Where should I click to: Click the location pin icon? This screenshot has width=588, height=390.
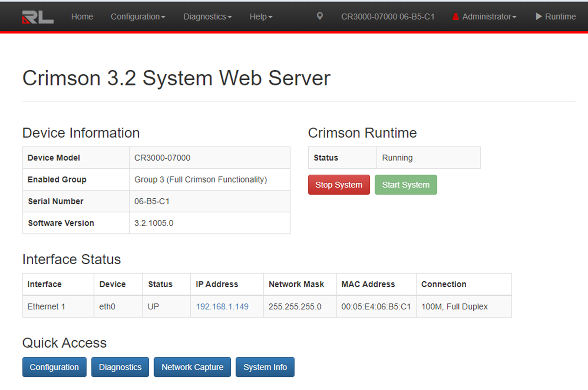click(x=320, y=16)
